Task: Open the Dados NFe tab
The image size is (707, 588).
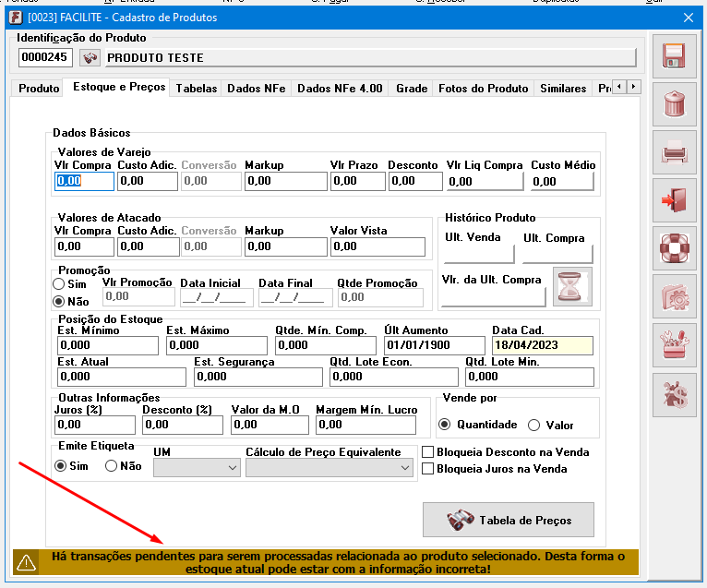Action: point(256,89)
